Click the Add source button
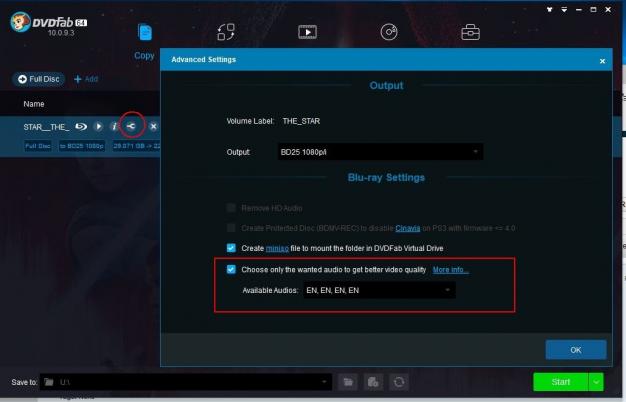 [86, 79]
